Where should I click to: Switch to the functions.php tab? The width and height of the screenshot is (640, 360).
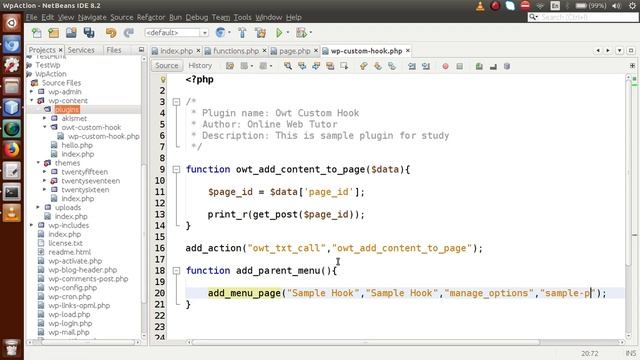coord(236,51)
